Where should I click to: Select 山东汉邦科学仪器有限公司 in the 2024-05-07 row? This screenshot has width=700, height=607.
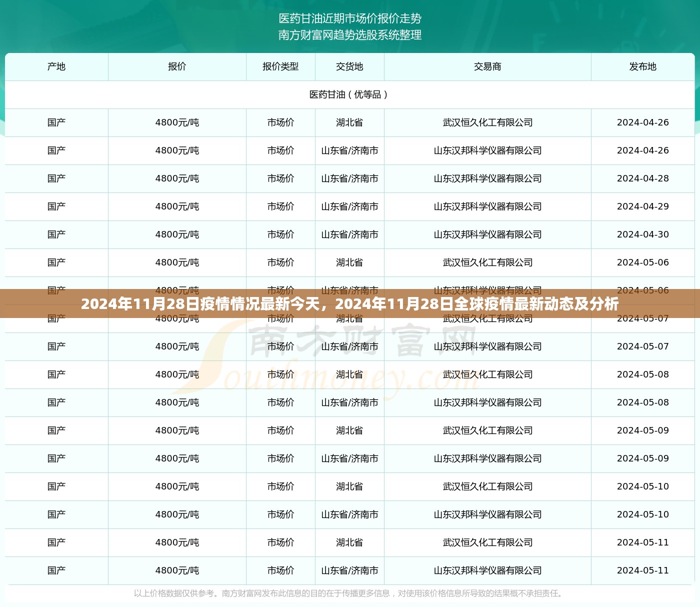pyautogui.click(x=487, y=346)
